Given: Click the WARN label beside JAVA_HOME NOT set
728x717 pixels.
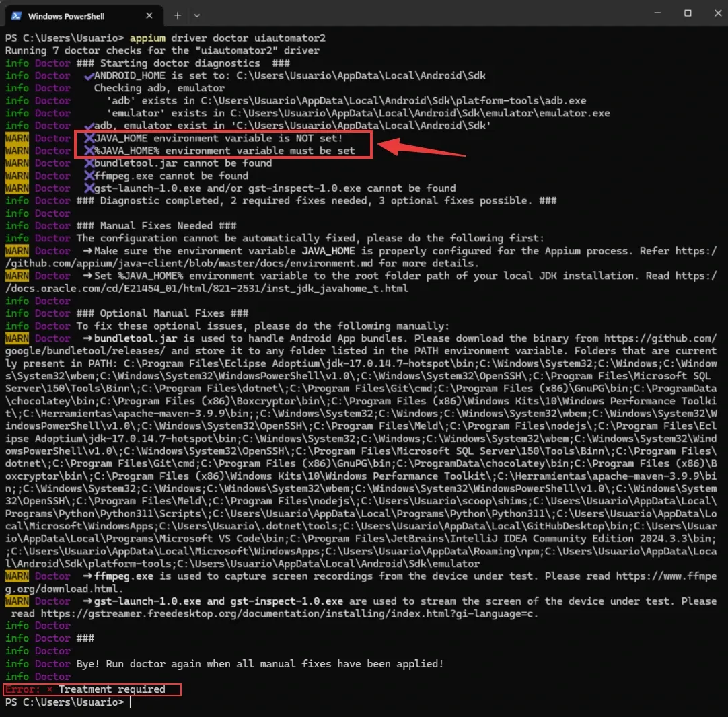Looking at the screenshot, I should point(17,139).
